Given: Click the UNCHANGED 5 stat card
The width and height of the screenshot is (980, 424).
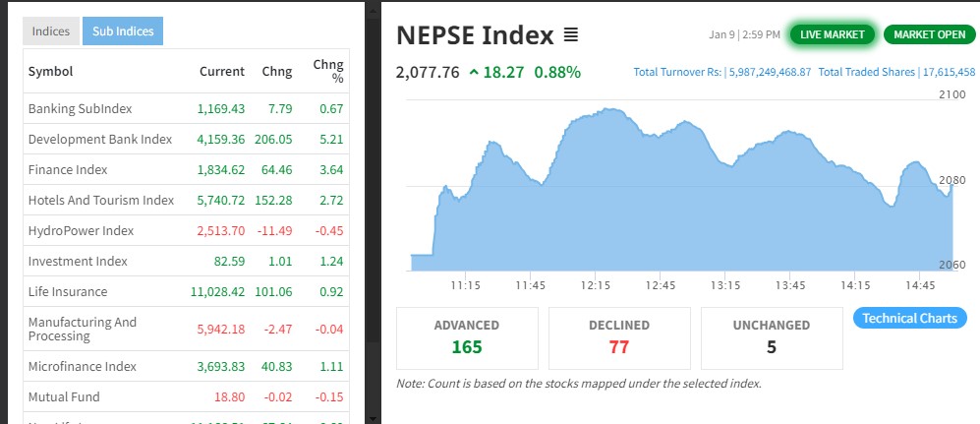Looking at the screenshot, I should [771, 335].
